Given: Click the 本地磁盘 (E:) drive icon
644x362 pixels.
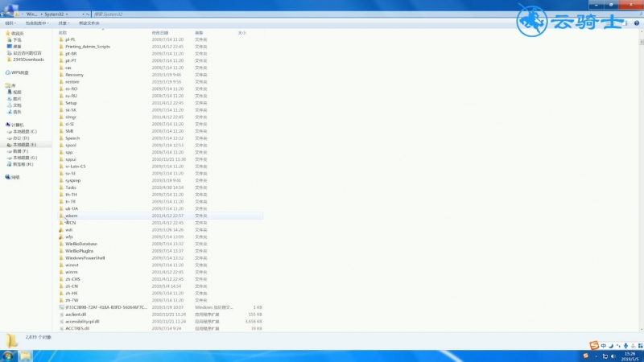Looking at the screenshot, I should pyautogui.click(x=10, y=145).
